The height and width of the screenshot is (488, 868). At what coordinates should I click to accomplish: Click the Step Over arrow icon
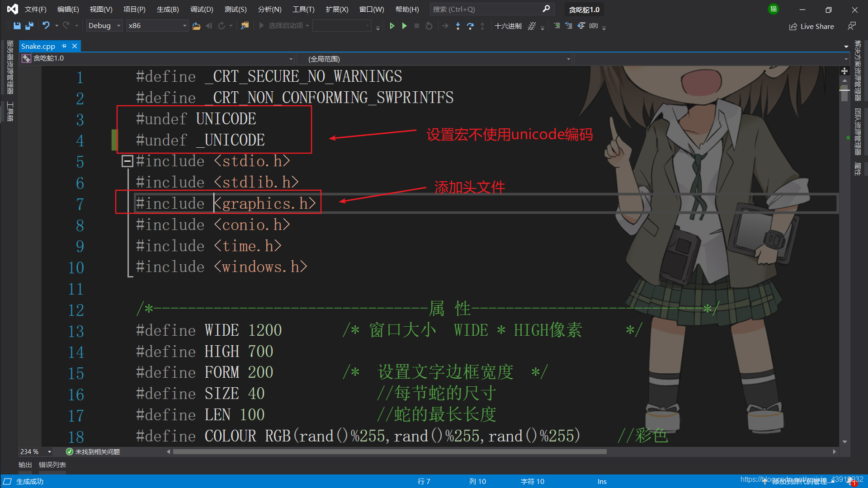470,26
